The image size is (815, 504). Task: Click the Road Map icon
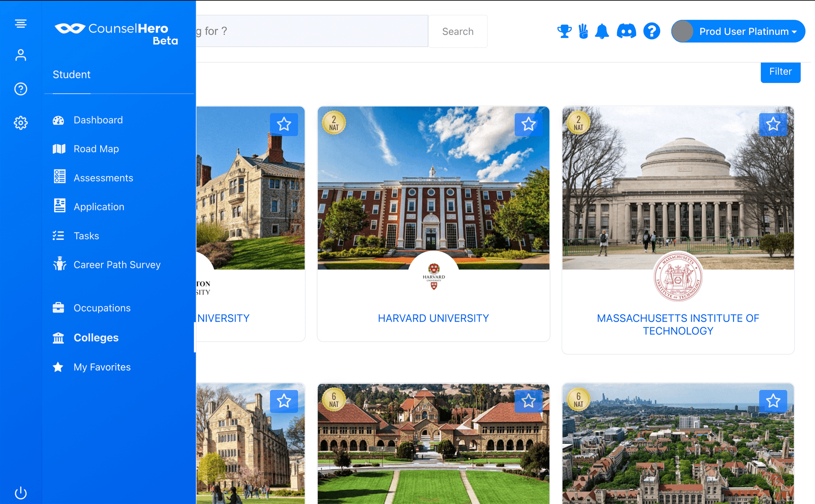[59, 149]
